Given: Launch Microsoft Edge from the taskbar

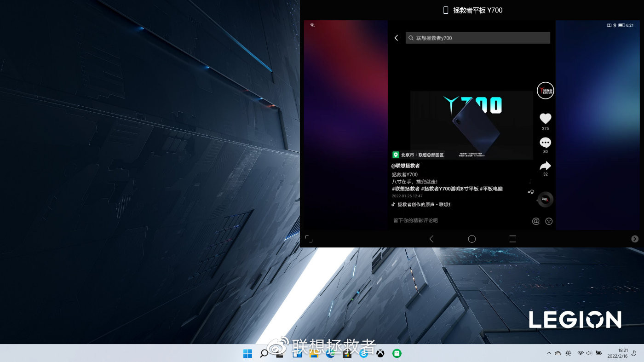Looking at the screenshot, I should pos(331,353).
